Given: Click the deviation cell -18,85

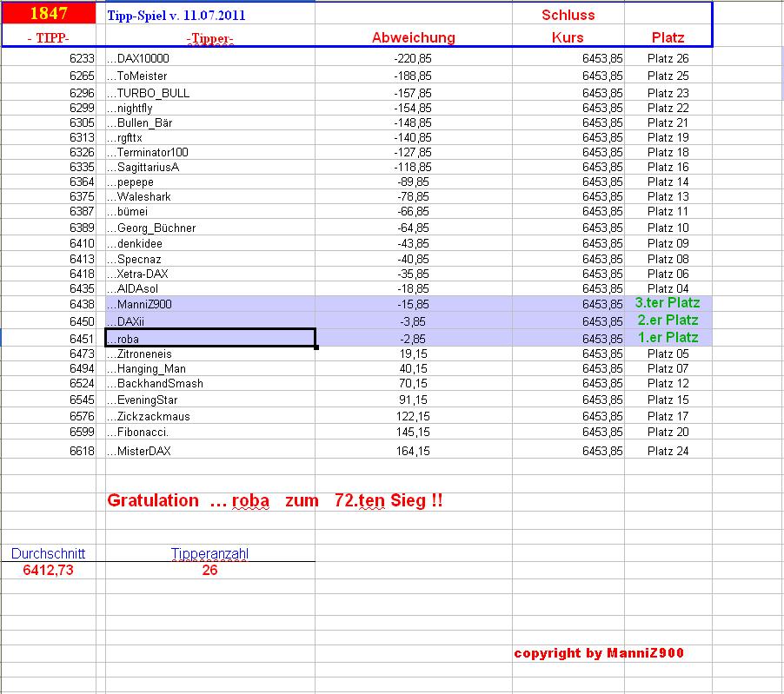Looking at the screenshot, I should click(413, 288).
